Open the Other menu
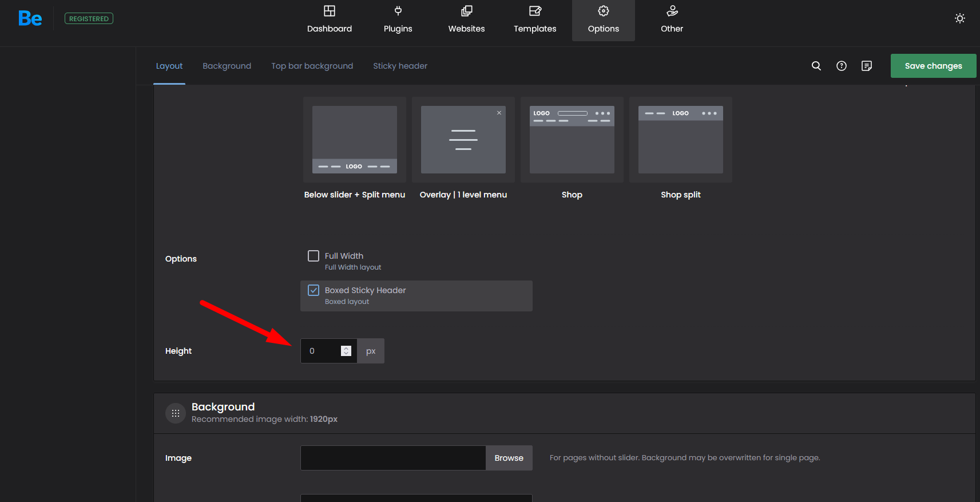Image resolution: width=980 pixels, height=502 pixels. pos(672,21)
